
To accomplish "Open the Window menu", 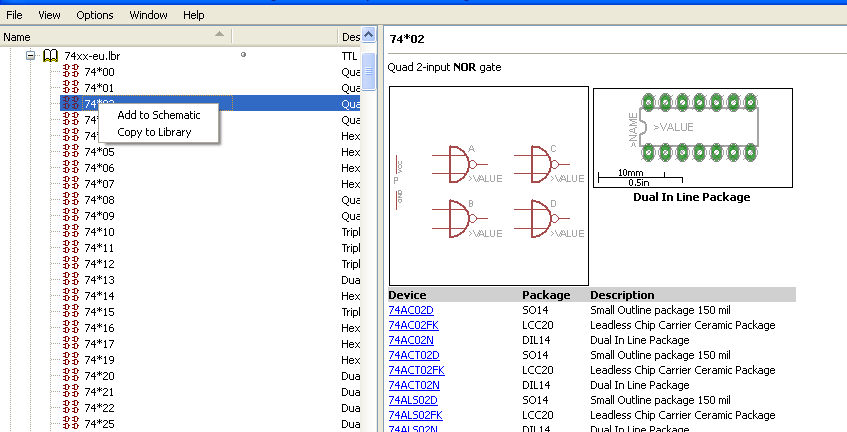I will [x=148, y=15].
